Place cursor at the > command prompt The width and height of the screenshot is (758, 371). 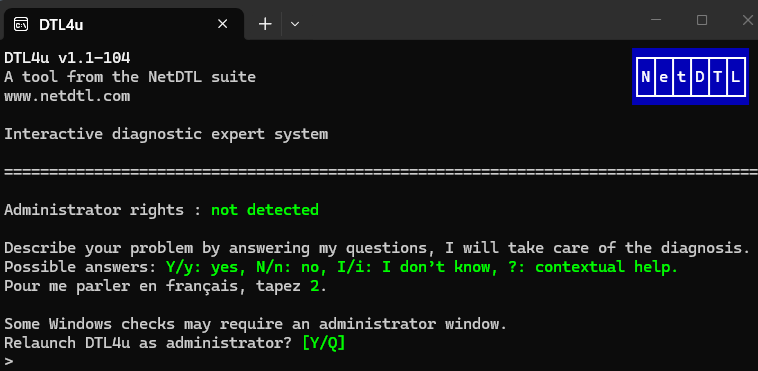tap(9, 361)
